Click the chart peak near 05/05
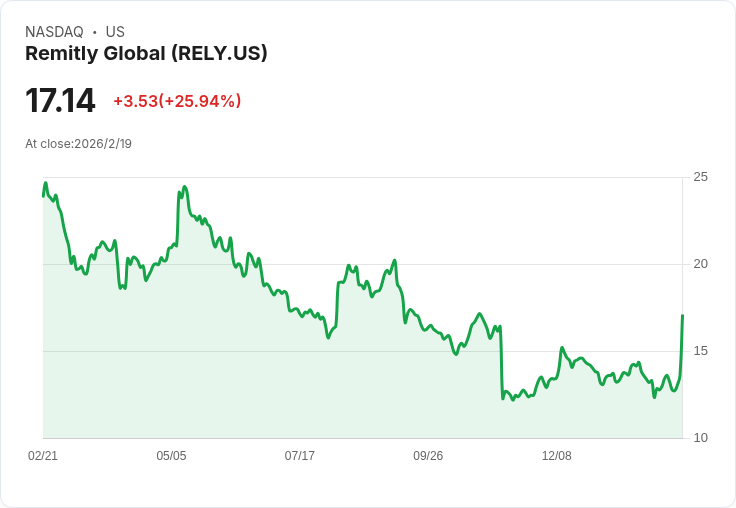 [184, 187]
